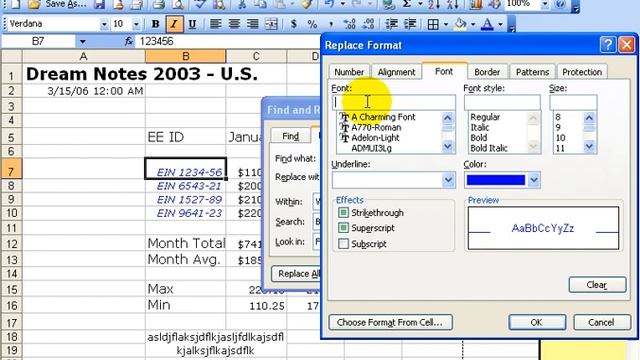Click Choose Format From Cell button
This screenshot has width=640, height=360.
pos(390,322)
